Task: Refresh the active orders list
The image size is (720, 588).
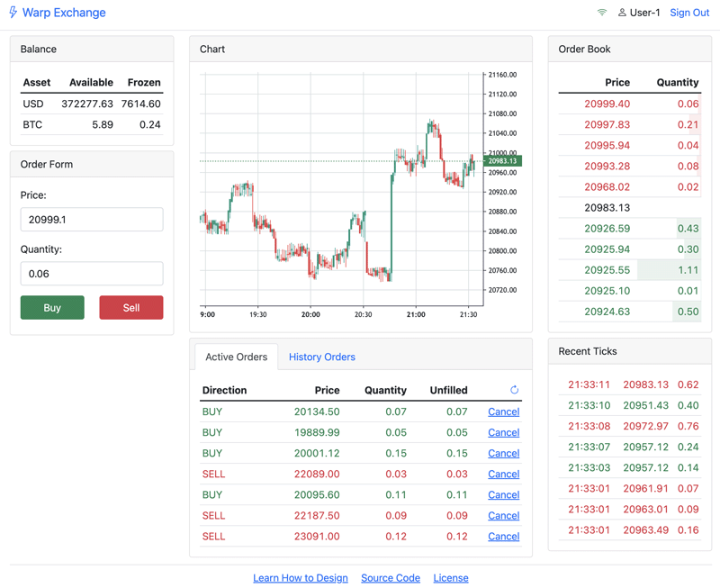Action: [x=514, y=390]
